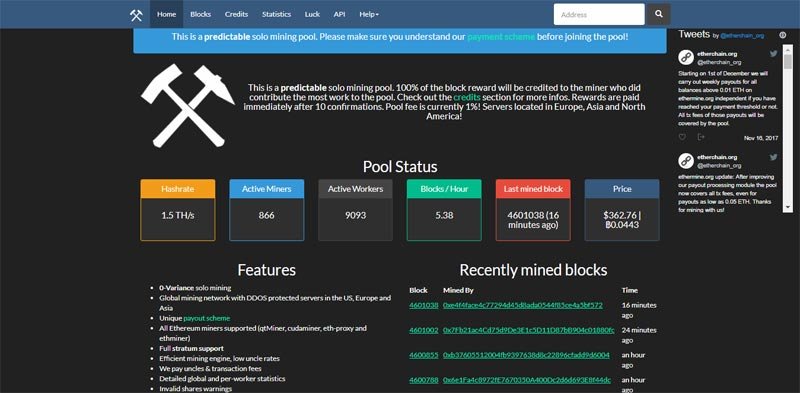Click the etherchain.org avatar on the second tweet

click(686, 161)
